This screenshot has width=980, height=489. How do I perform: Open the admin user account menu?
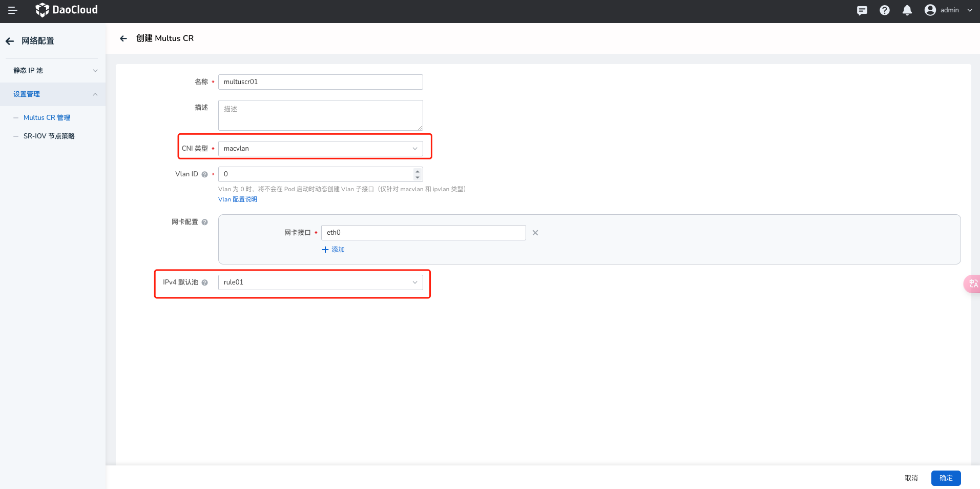tap(948, 10)
